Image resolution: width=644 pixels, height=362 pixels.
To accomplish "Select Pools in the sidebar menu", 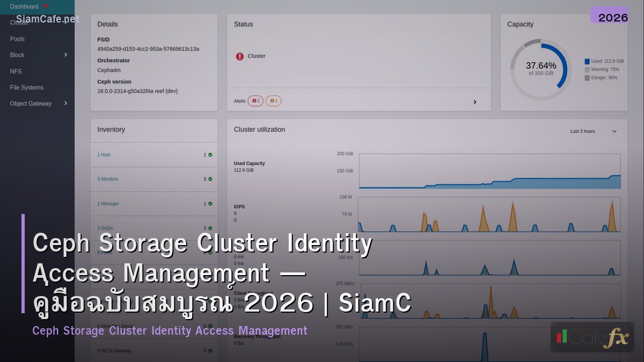I will (x=17, y=39).
